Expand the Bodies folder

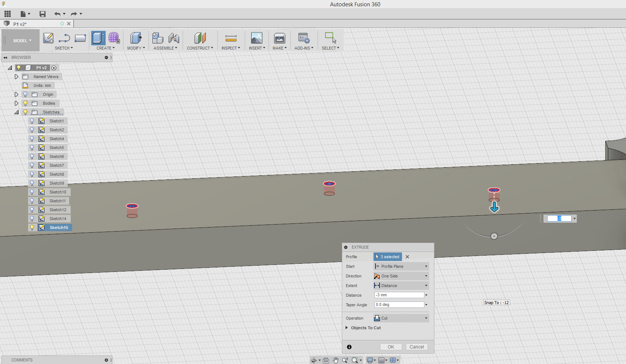pos(16,103)
